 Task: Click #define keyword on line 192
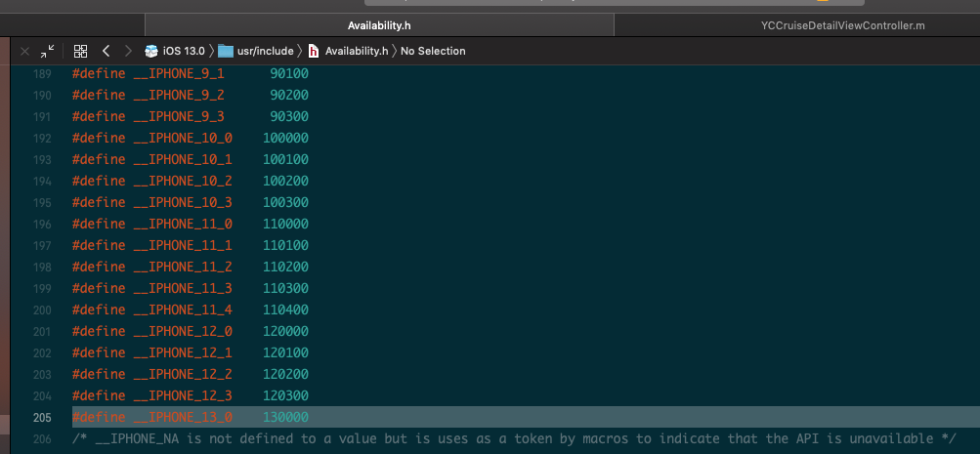coord(99,138)
